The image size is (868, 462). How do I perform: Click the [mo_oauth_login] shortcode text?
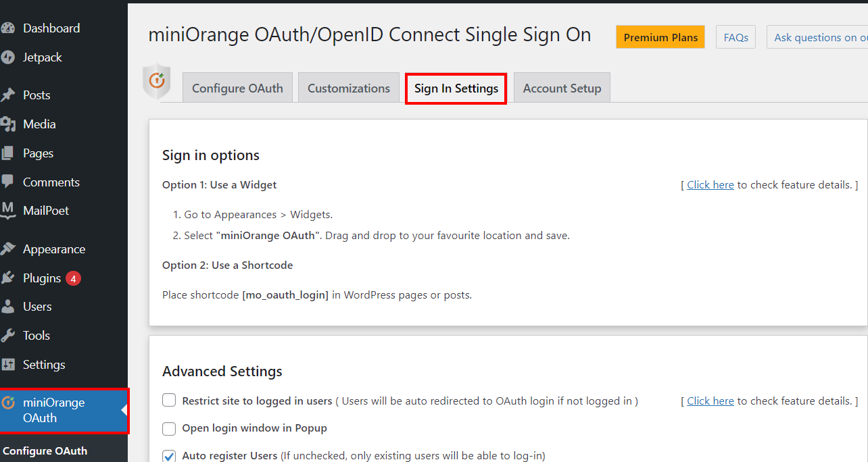click(285, 294)
